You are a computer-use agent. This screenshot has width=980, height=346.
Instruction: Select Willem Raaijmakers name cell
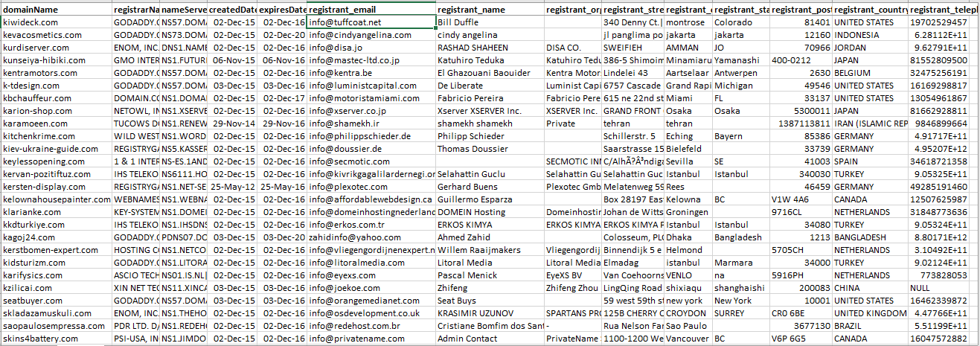tap(490, 250)
